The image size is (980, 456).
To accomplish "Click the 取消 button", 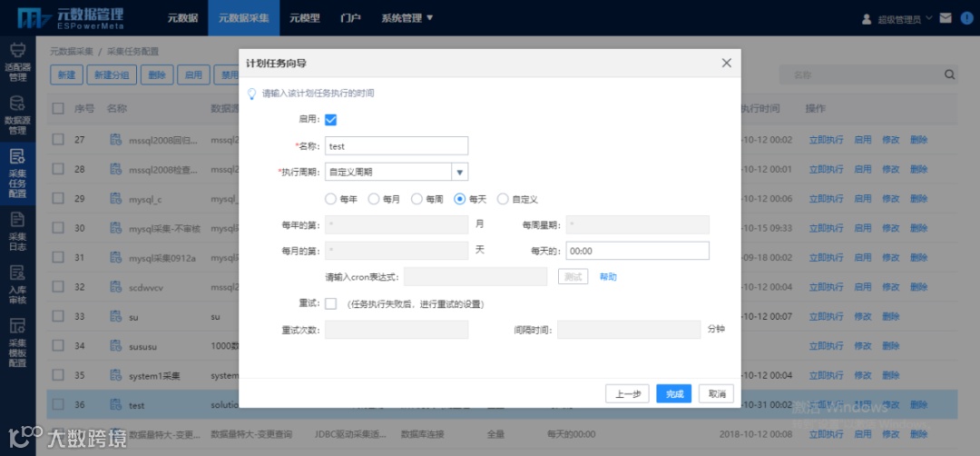I will coord(716,393).
